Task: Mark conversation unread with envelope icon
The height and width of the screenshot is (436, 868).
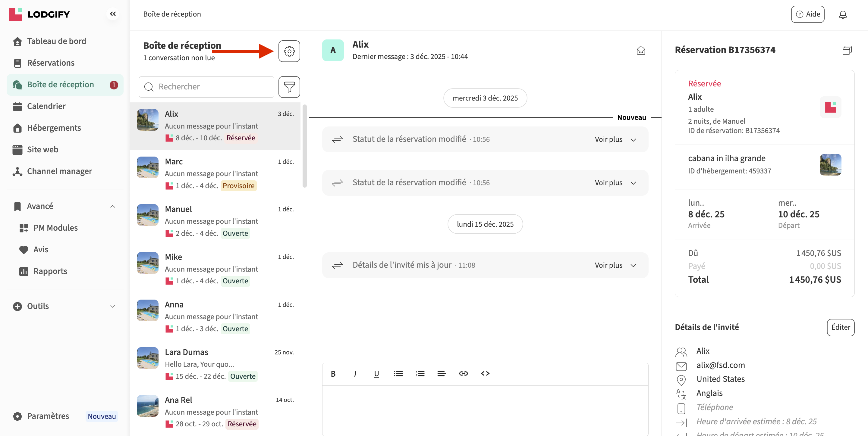Action: tap(640, 51)
